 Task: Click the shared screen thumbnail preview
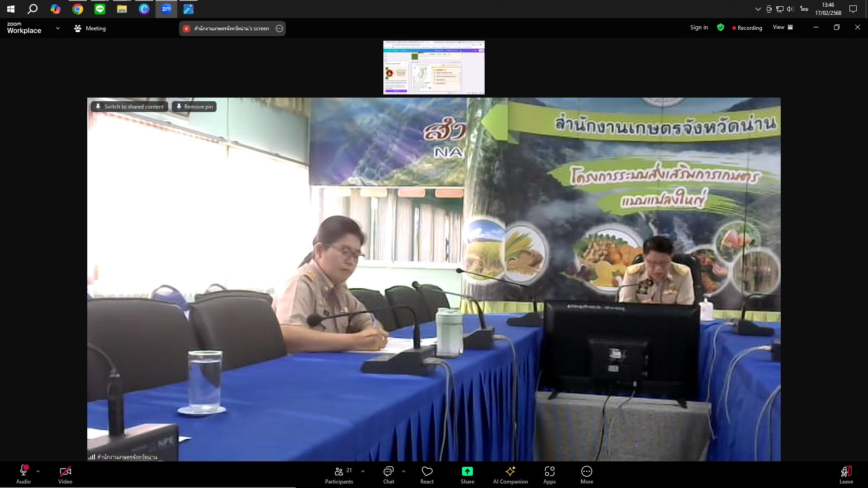[434, 67]
